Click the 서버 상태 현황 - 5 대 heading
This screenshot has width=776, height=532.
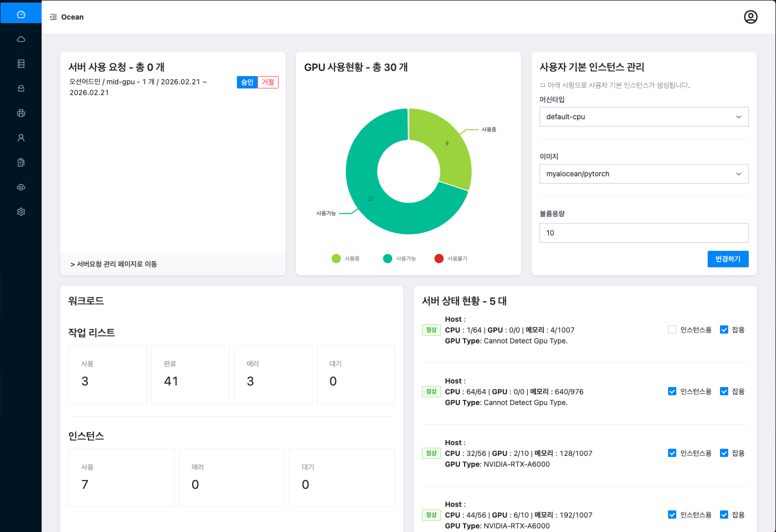click(x=464, y=301)
